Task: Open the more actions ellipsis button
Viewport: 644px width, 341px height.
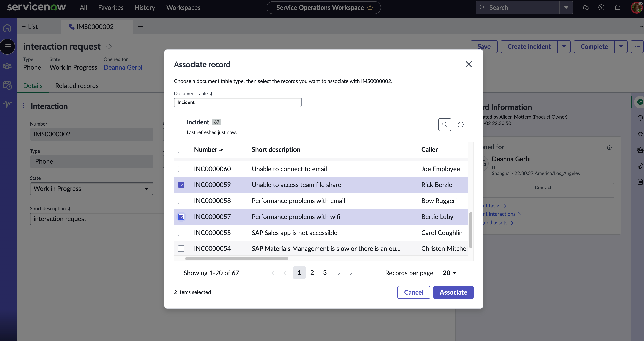Action: [x=637, y=47]
